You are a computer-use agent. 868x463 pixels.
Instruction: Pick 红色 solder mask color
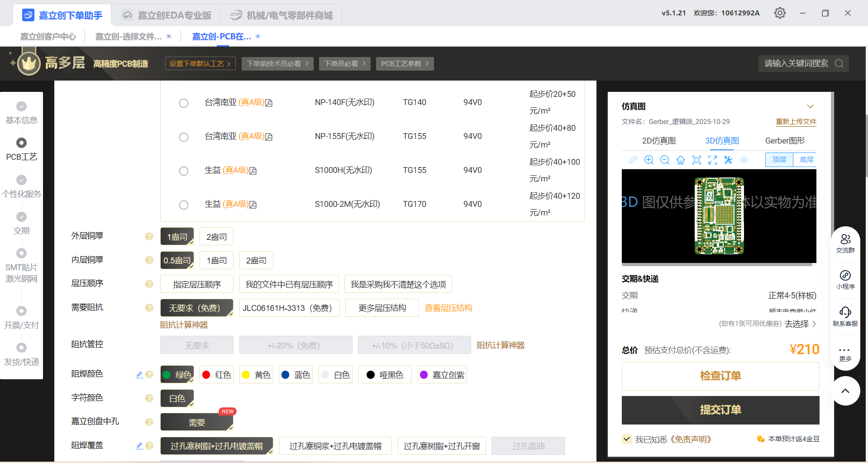216,375
